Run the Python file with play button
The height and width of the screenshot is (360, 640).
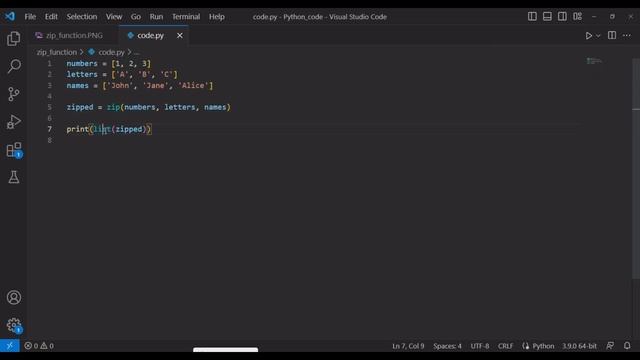pyautogui.click(x=589, y=36)
